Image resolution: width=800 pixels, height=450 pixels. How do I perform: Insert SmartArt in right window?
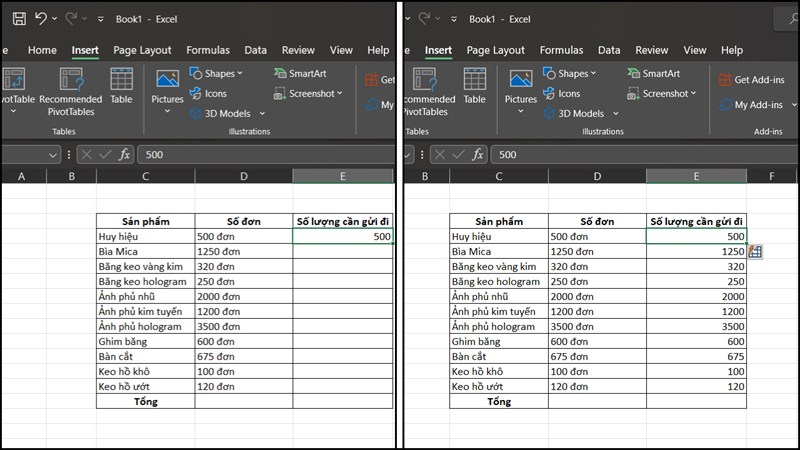click(654, 73)
